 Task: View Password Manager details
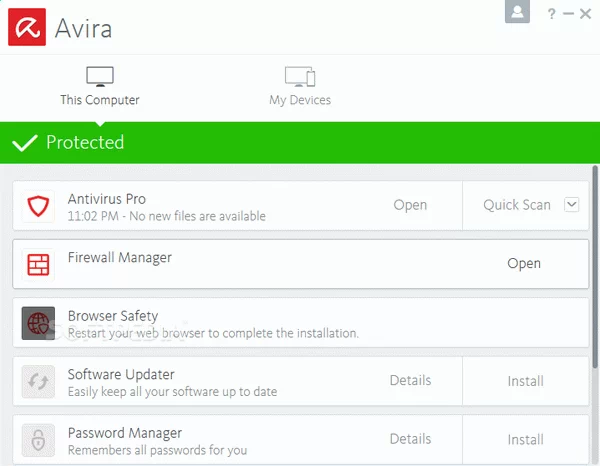click(x=410, y=439)
